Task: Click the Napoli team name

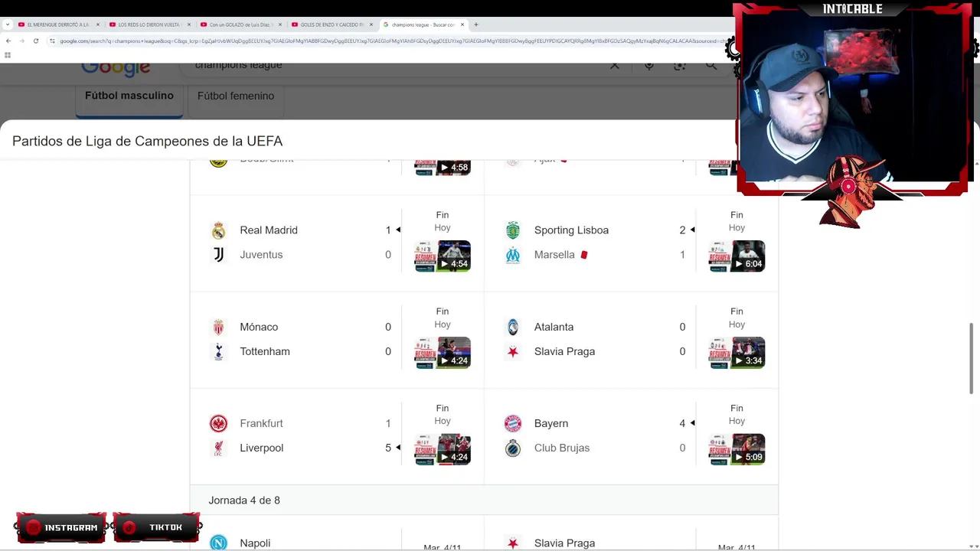Action: 255,543
